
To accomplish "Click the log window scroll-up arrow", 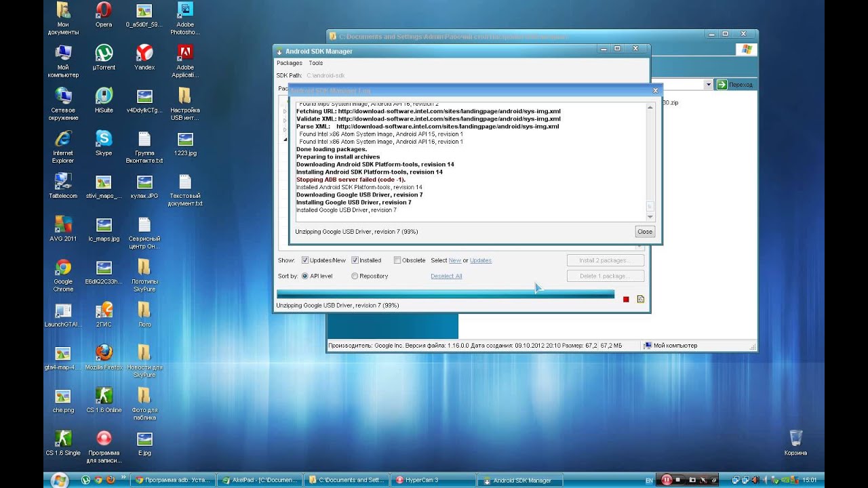I will [x=650, y=107].
